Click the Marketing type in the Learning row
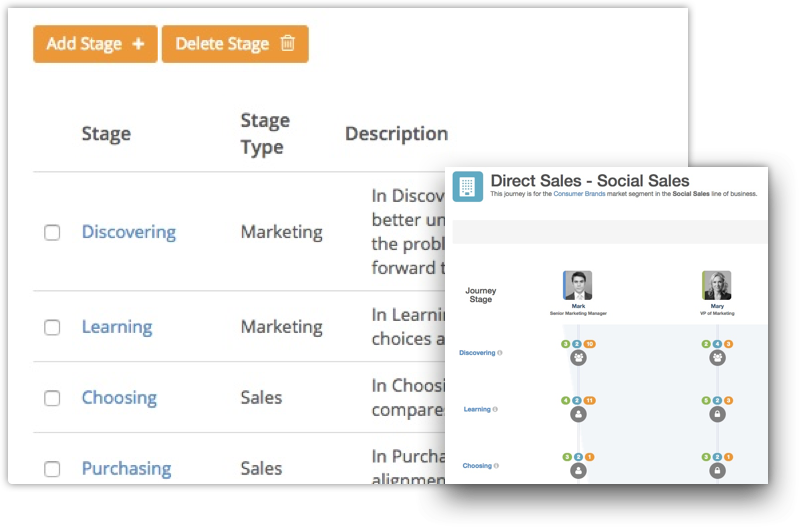The image size is (799, 527). point(282,327)
